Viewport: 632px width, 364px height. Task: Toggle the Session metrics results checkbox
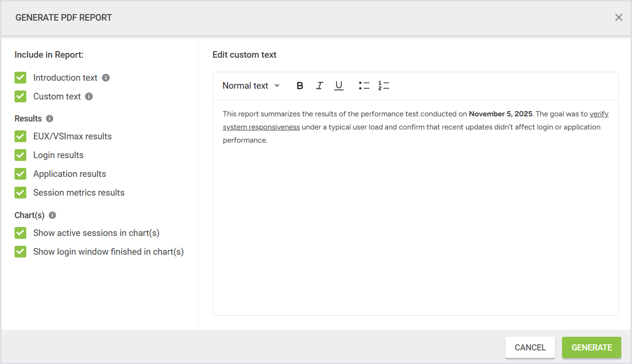point(20,193)
